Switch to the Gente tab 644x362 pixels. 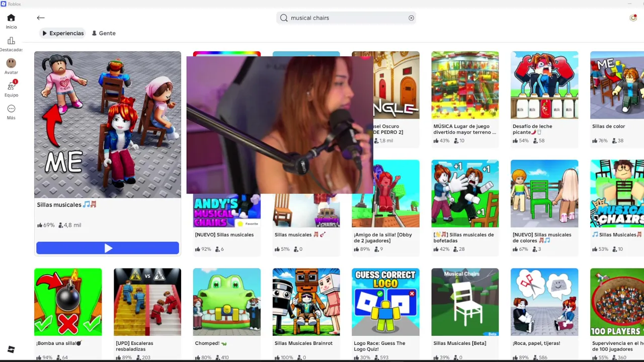click(x=104, y=33)
